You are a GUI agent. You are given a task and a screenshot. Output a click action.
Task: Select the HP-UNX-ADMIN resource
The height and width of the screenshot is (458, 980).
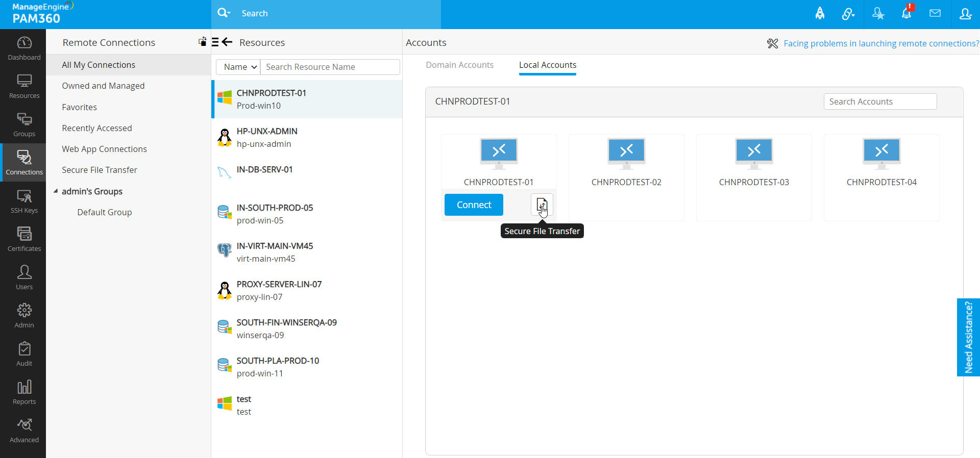(x=307, y=138)
